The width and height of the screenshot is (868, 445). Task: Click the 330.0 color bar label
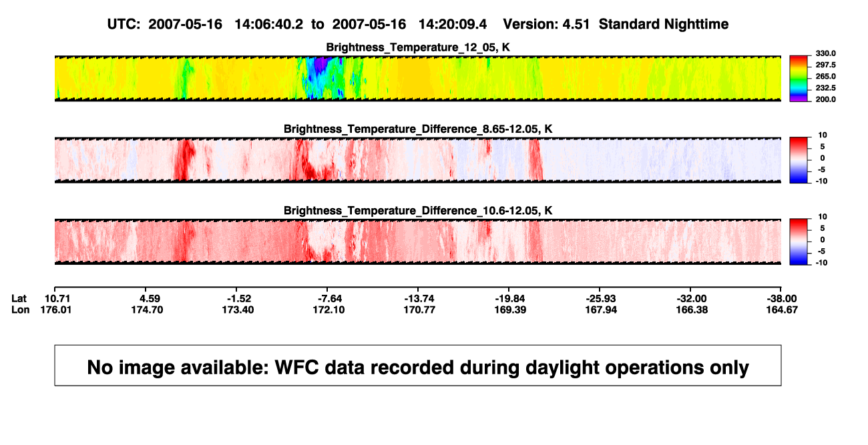click(827, 53)
